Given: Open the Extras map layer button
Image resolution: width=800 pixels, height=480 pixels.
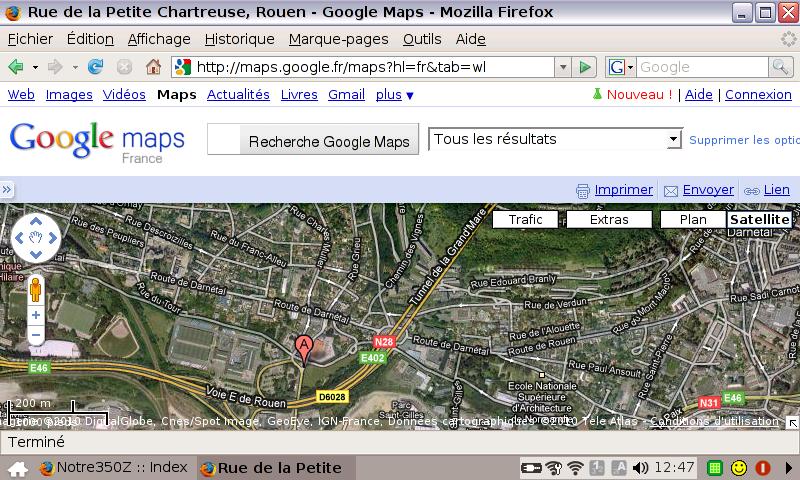Looking at the screenshot, I should tap(609, 219).
